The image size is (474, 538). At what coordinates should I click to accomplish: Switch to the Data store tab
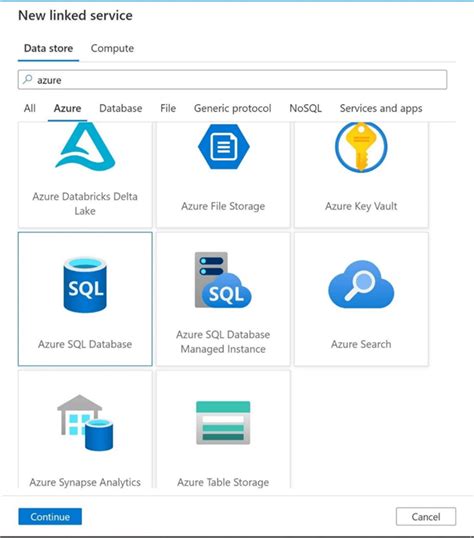(48, 48)
